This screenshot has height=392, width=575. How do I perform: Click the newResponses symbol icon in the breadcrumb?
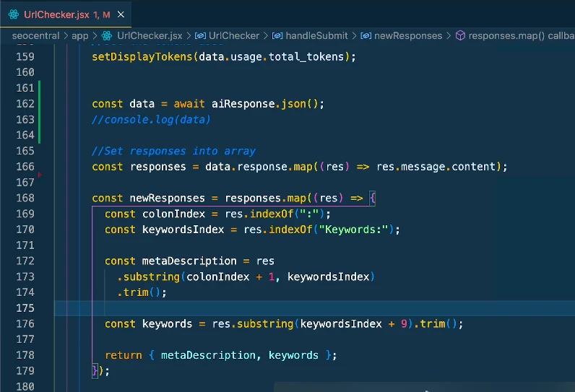click(367, 35)
